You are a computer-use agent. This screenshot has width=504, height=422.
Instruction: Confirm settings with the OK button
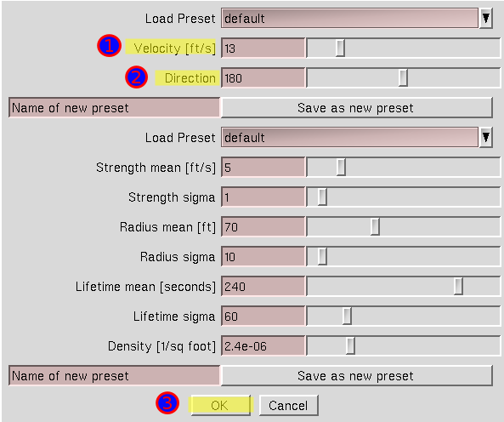point(220,405)
